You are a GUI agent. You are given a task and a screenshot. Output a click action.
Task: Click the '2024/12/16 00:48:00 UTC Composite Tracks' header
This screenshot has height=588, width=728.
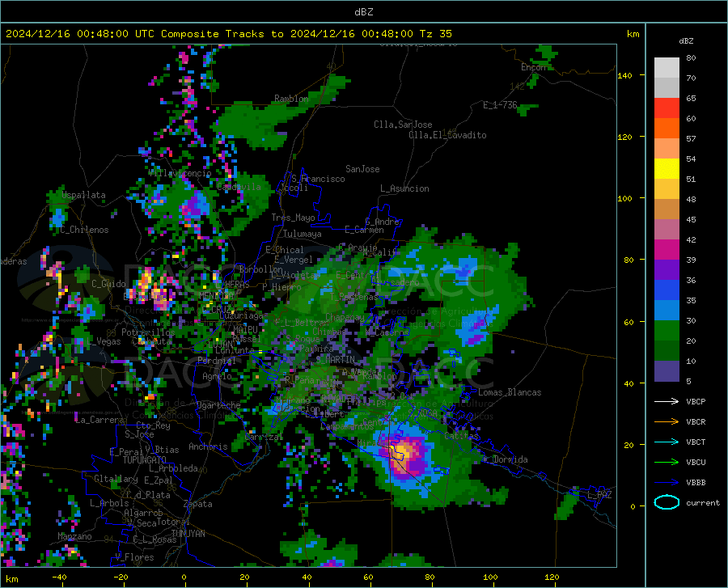pyautogui.click(x=134, y=34)
